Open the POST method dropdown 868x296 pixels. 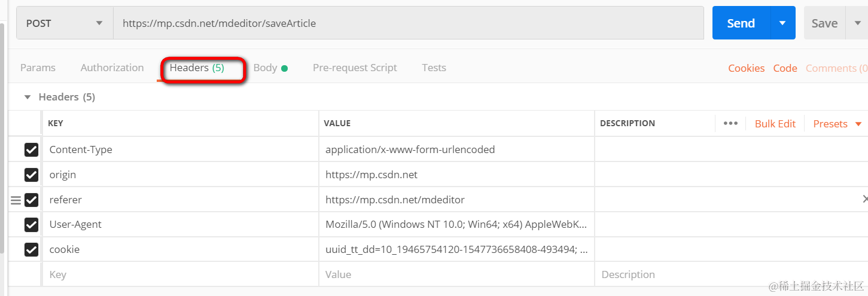(65, 23)
